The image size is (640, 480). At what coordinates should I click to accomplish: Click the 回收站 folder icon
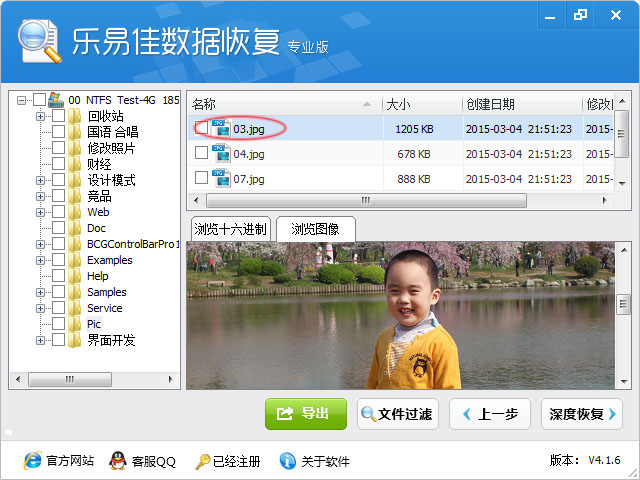coord(74,116)
